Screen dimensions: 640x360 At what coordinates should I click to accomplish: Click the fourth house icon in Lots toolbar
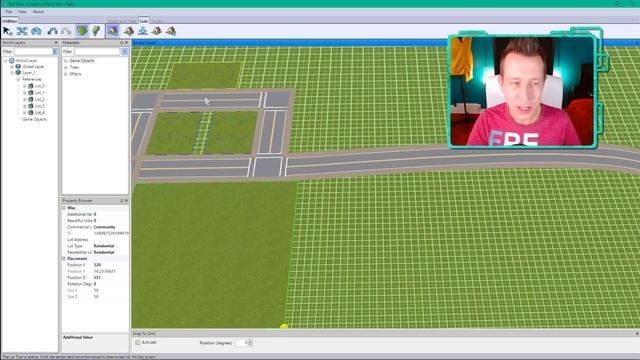[156, 31]
